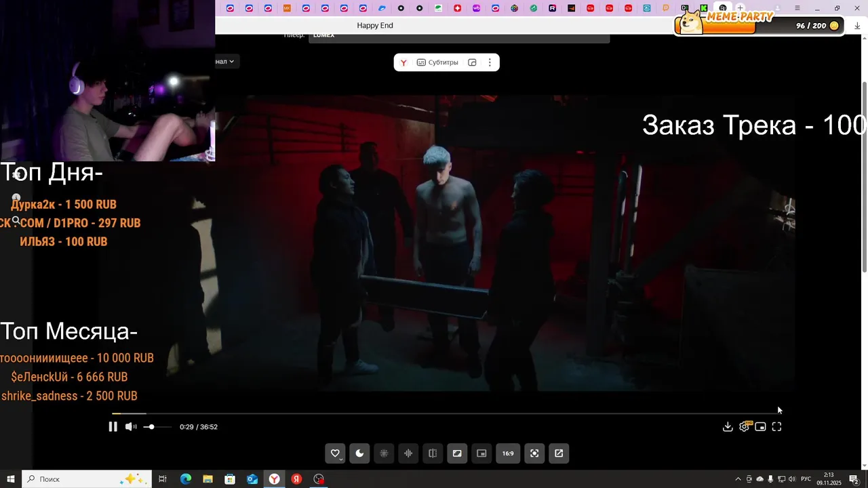Click the active Yandex Browser taskbar icon
Viewport: 868px width, 488px height.
point(274,479)
